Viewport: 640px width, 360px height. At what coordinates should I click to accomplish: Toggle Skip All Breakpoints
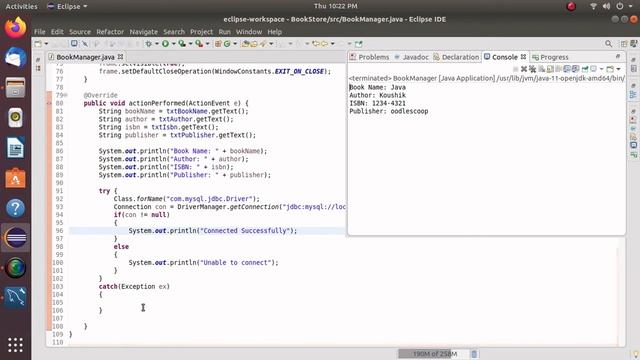84,44
